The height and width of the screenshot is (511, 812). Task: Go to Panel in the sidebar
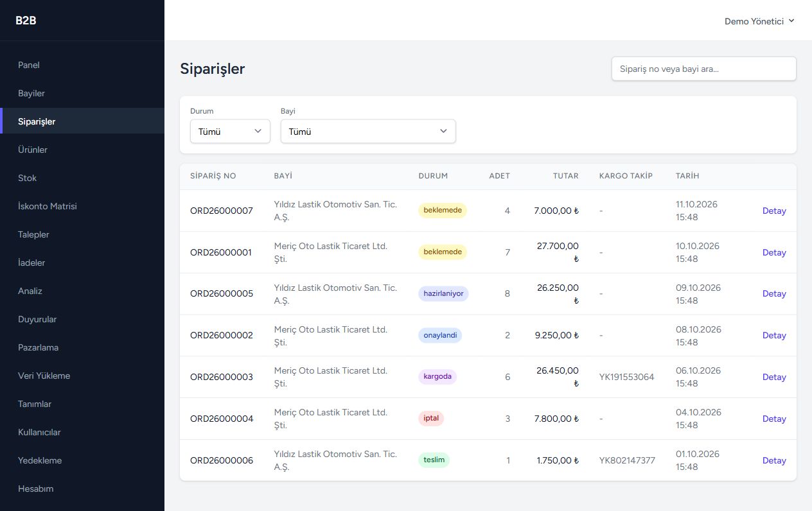click(82, 65)
